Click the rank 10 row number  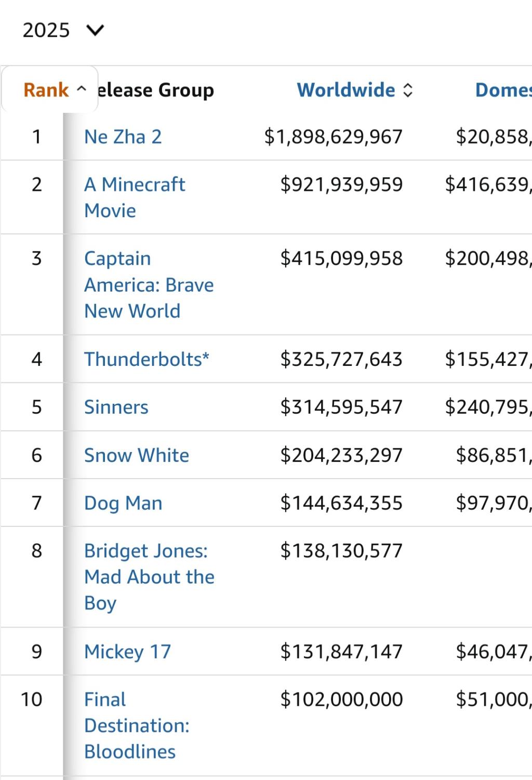pos(31,699)
